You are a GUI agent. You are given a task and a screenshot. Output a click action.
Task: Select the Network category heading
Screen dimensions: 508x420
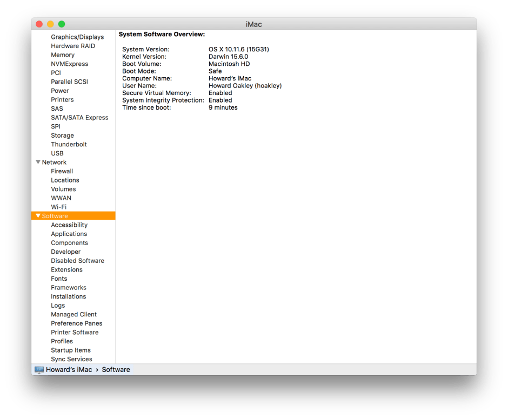(x=54, y=162)
